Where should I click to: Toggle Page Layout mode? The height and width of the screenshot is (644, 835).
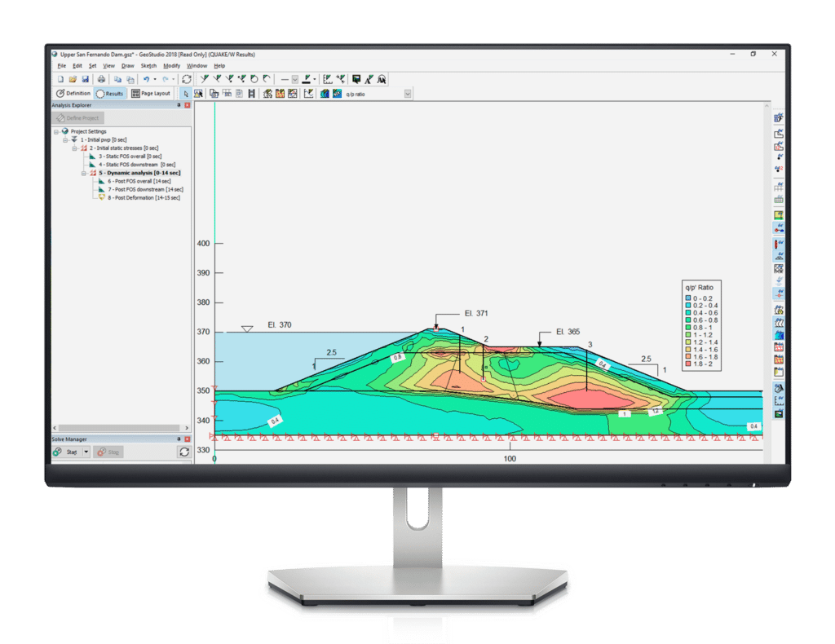[150, 93]
